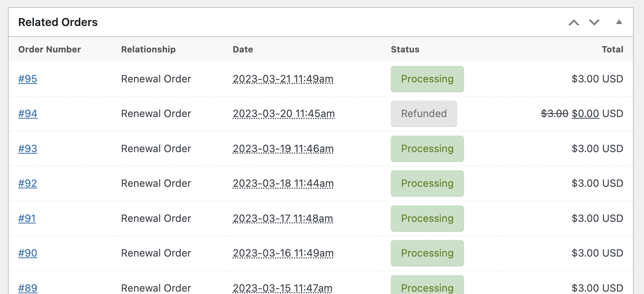Click the Refunded status badge
644x294 pixels.
(424, 114)
